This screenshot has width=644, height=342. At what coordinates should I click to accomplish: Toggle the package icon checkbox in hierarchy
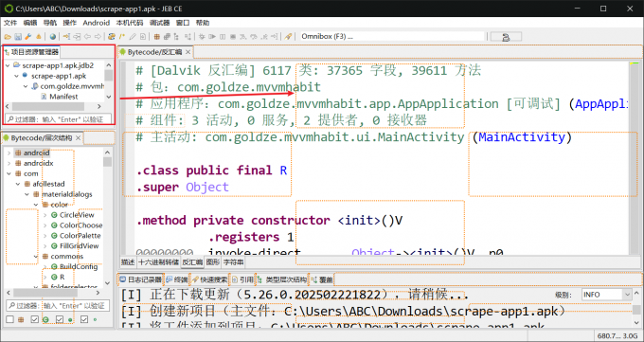(9, 319)
